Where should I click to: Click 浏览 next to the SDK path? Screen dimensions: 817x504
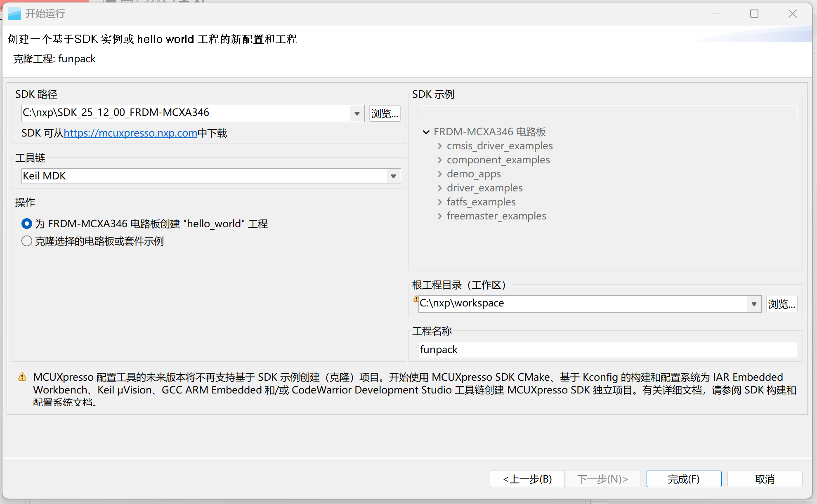click(385, 113)
